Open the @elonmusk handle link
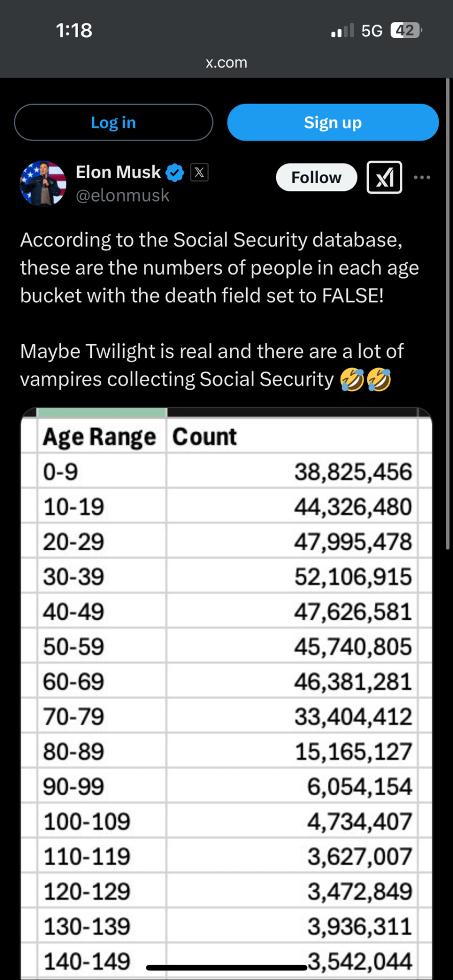 (x=123, y=195)
